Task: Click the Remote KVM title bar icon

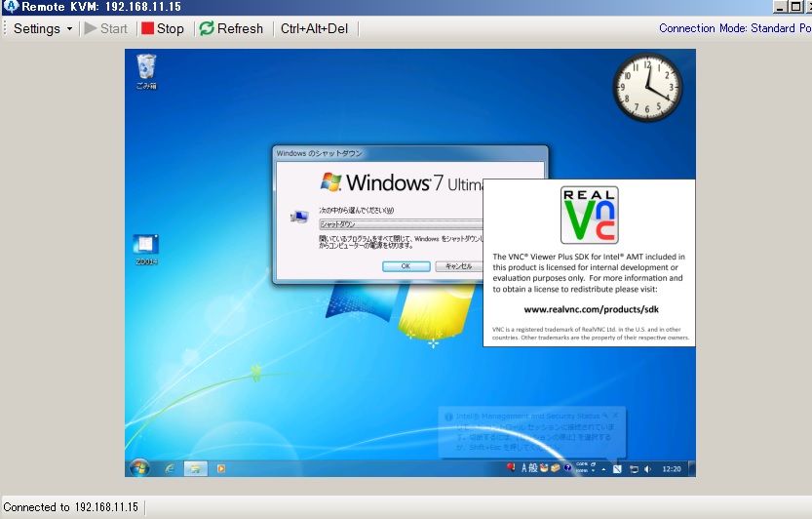Action: tap(11, 7)
